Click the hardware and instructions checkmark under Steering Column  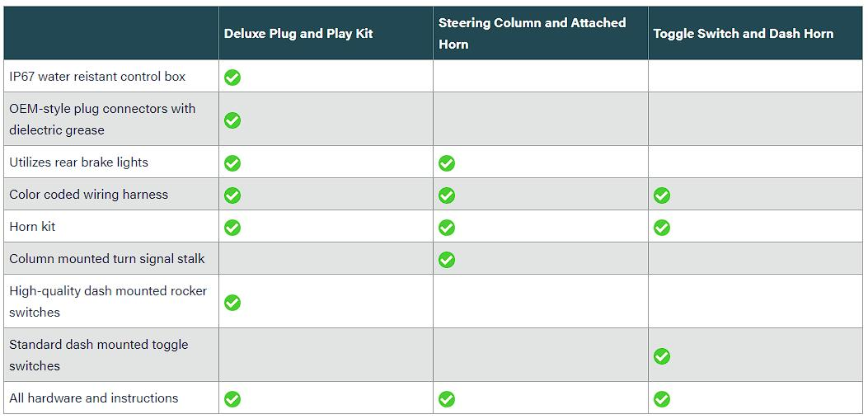(x=447, y=399)
